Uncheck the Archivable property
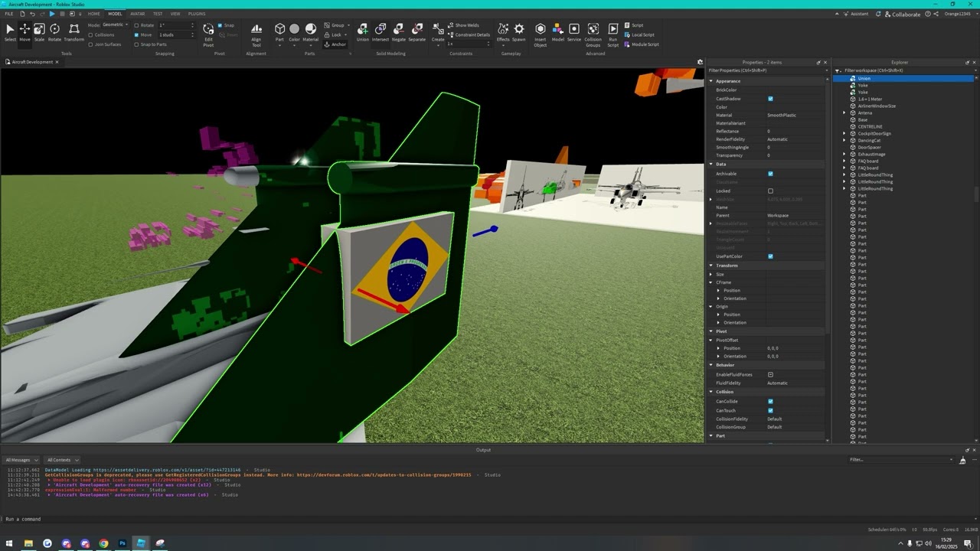 coord(770,174)
